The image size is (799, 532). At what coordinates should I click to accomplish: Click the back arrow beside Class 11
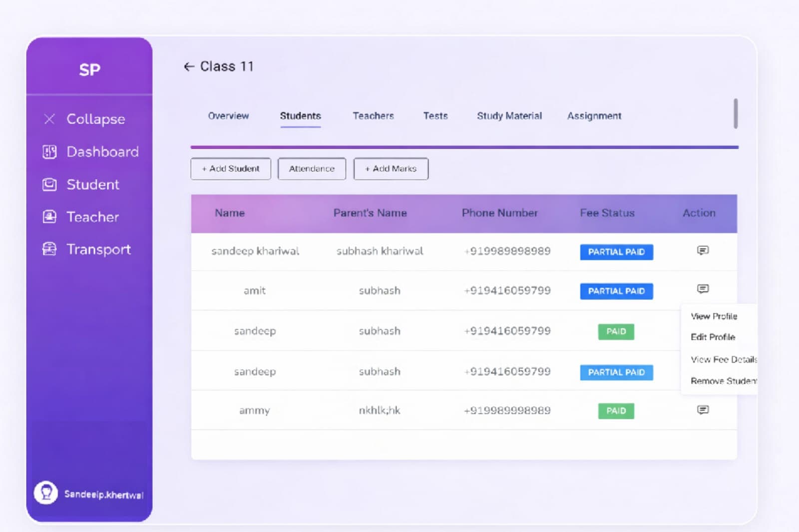click(189, 67)
